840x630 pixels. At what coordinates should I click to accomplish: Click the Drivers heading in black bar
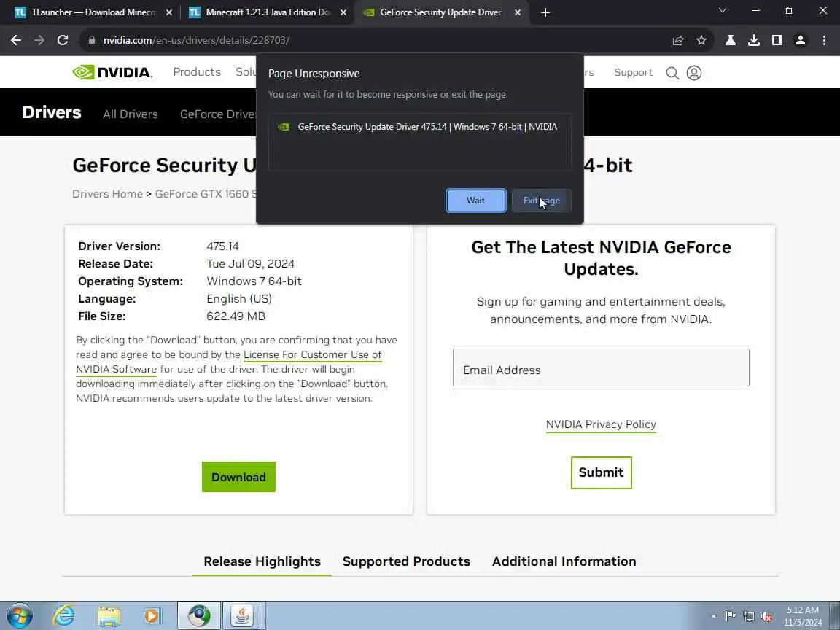(52, 112)
